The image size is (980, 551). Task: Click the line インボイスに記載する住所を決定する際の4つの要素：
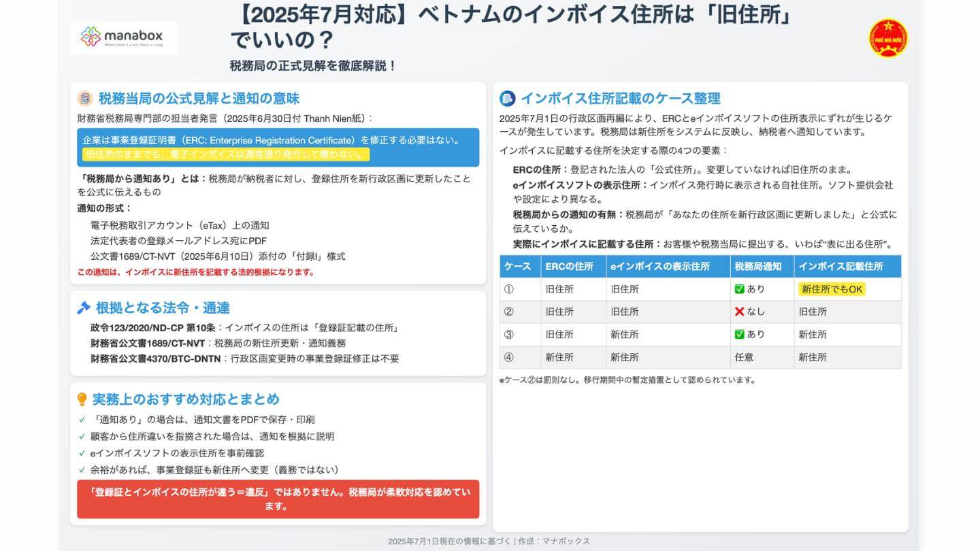click(614, 150)
